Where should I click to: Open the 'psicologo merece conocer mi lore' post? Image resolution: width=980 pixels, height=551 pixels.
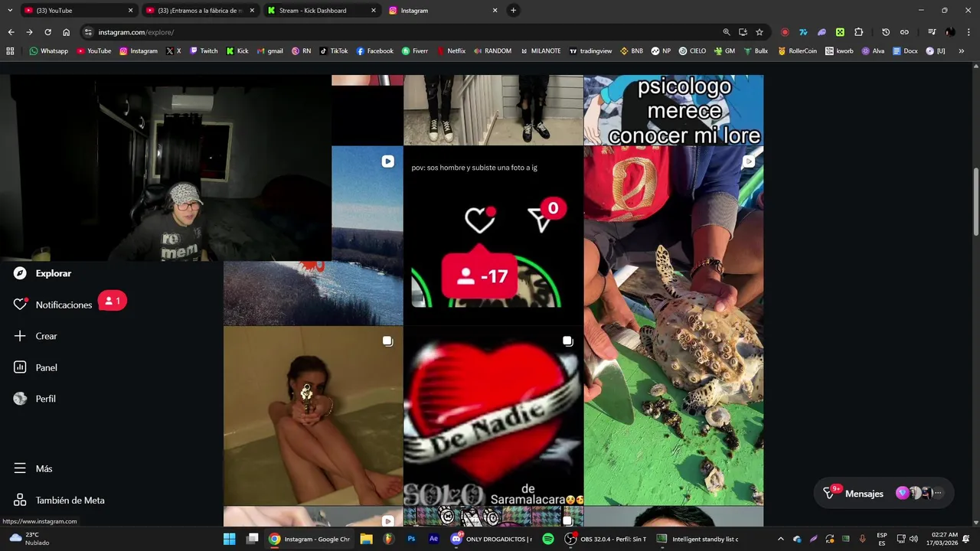point(674,109)
